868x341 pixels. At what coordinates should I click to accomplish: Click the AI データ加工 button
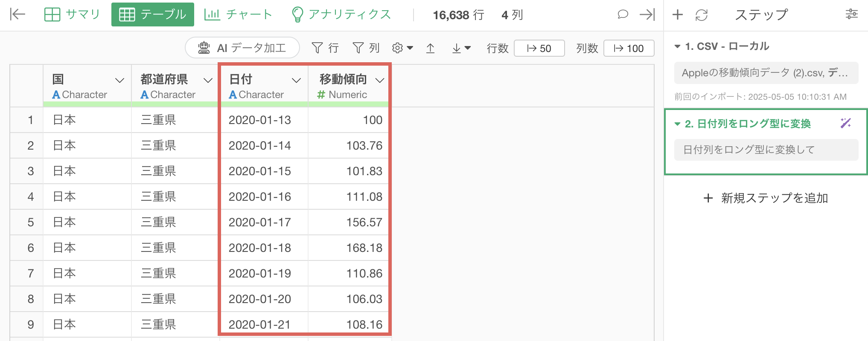point(242,48)
